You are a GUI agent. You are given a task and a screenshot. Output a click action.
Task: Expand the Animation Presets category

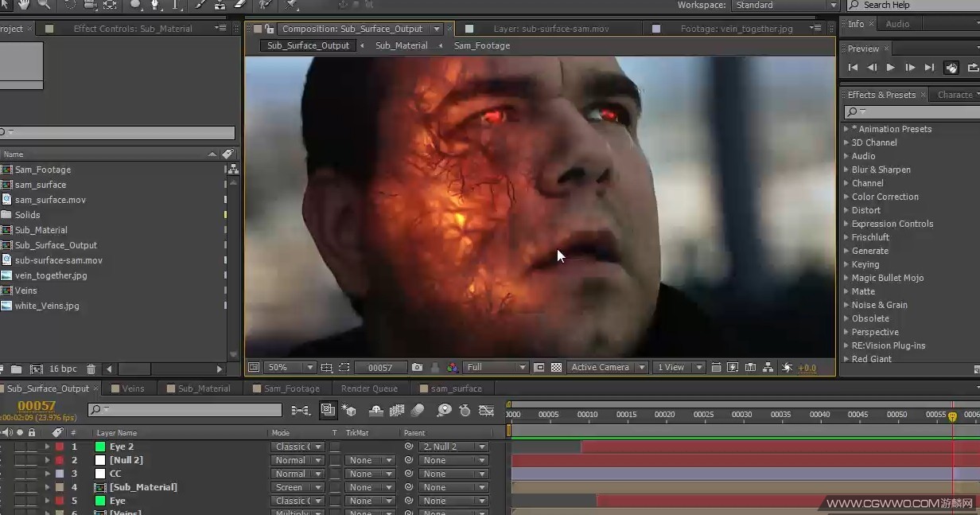(846, 129)
